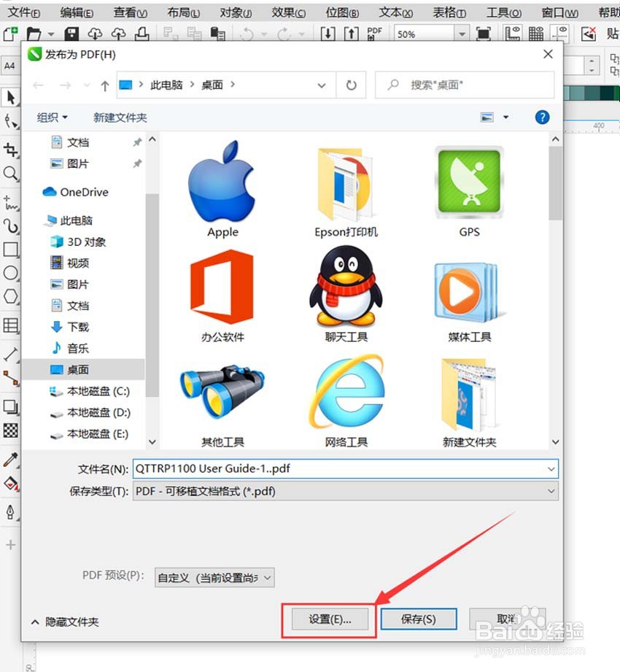620x672 pixels.
Task: Click the cloud upload toolbar icon
Action: [118, 34]
